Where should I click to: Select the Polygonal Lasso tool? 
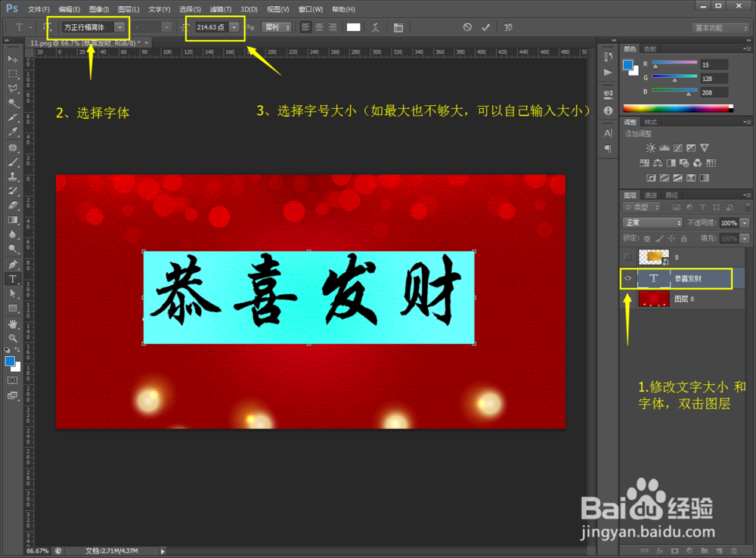click(x=13, y=88)
